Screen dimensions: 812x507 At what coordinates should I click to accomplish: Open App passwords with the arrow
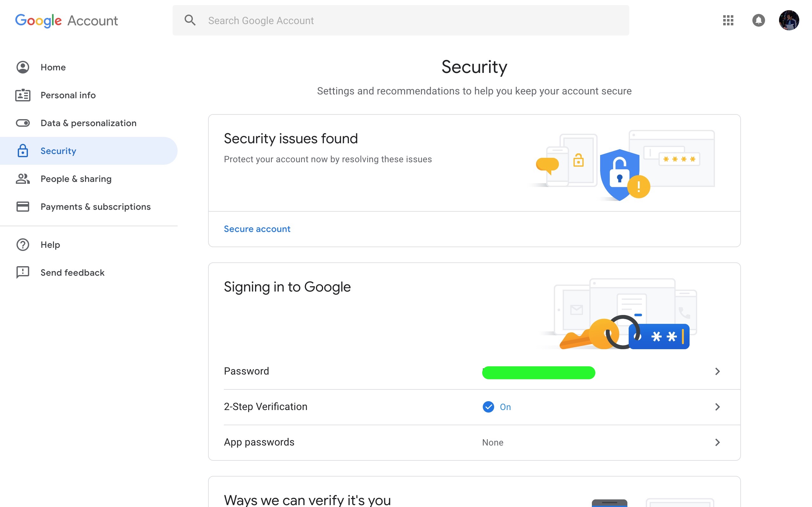pyautogui.click(x=718, y=442)
